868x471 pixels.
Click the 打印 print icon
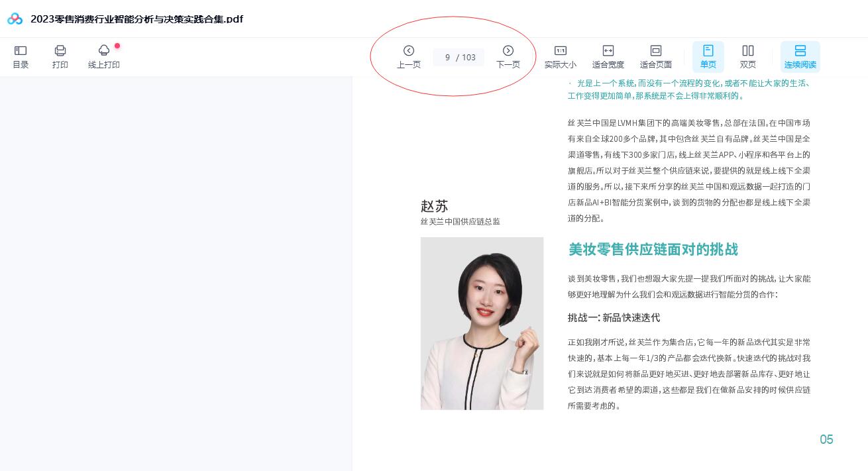pos(60,56)
